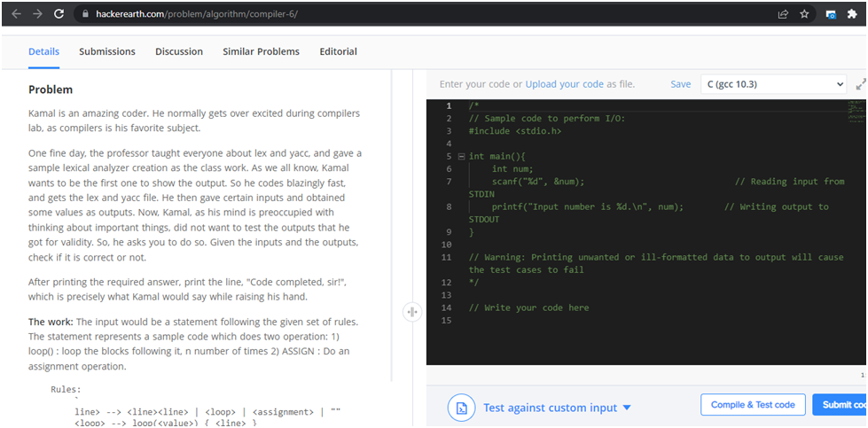
Task: Reload the page with the refresh icon
Action: tap(59, 14)
